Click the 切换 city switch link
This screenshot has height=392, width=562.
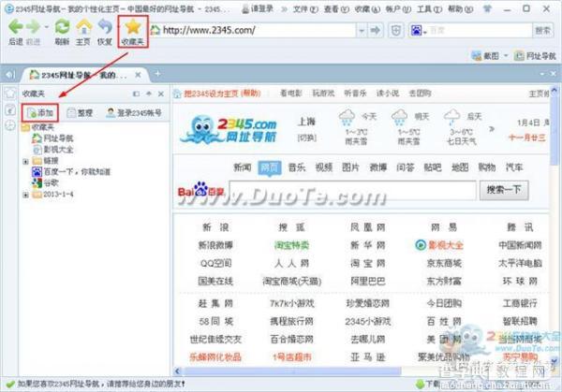click(306, 138)
